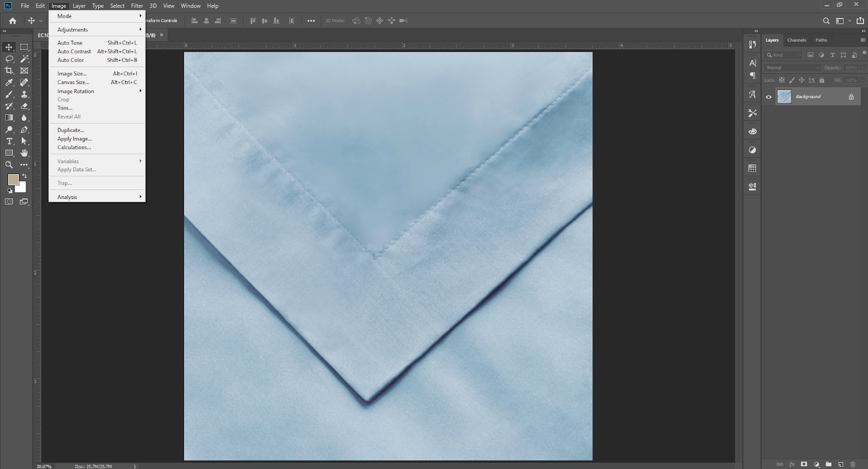Image resolution: width=868 pixels, height=469 pixels.
Task: Toggle the type layer filter
Action: tap(832, 55)
